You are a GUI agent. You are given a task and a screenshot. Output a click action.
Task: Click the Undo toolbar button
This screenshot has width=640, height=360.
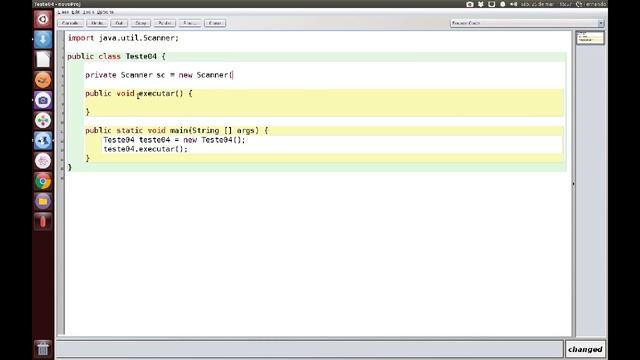tap(97, 23)
